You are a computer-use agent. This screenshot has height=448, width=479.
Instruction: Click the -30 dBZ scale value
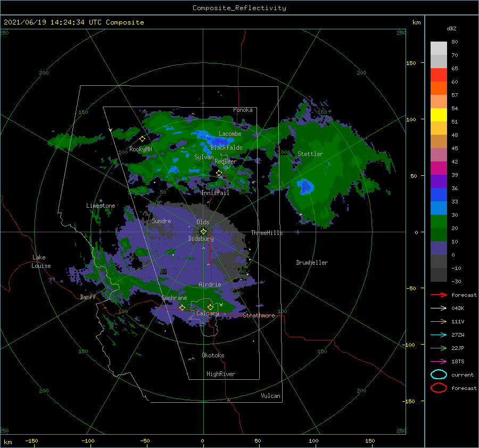click(x=457, y=281)
